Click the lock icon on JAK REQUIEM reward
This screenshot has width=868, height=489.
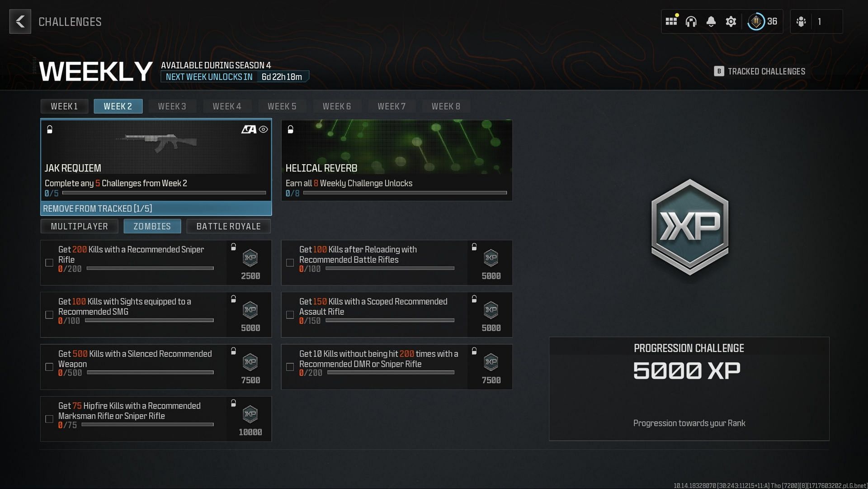pos(50,129)
